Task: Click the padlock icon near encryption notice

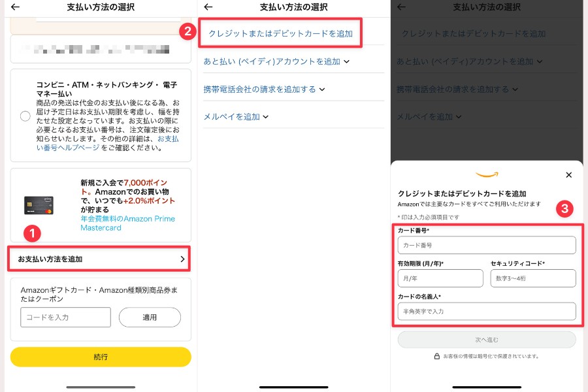Action: pyautogui.click(x=437, y=356)
